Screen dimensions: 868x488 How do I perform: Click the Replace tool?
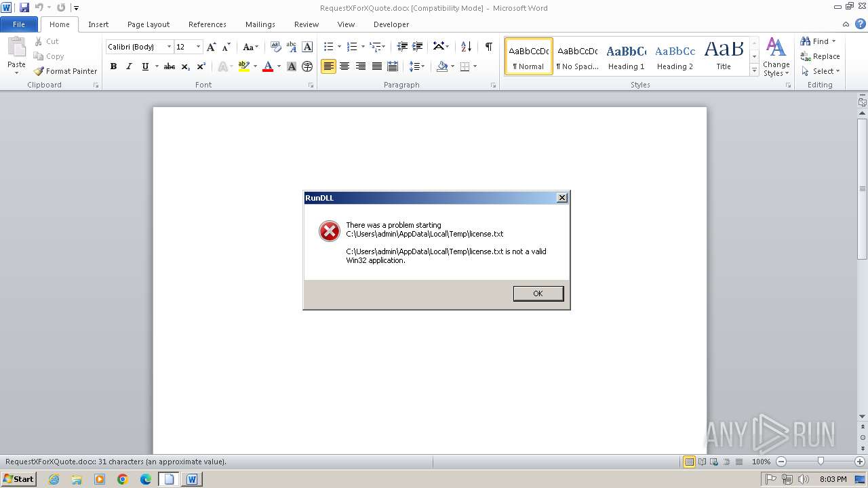pyautogui.click(x=820, y=56)
